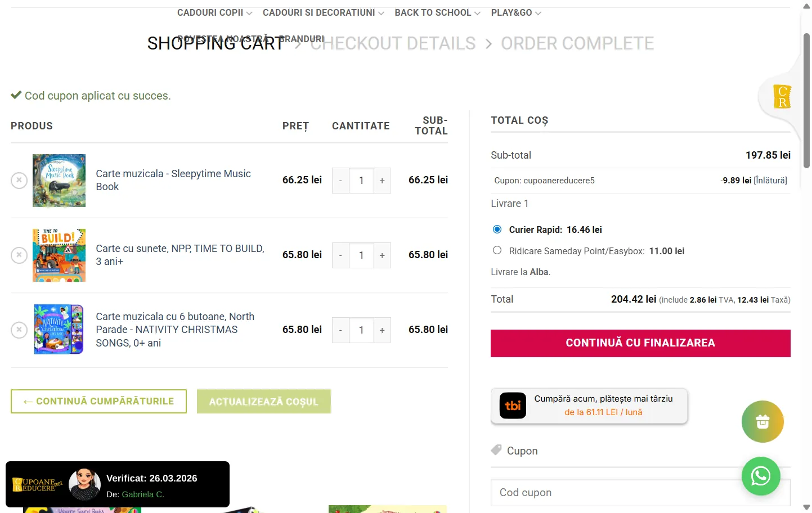Select Ridicare Sameday Point/Easybox option
812x513 pixels.
coord(497,251)
